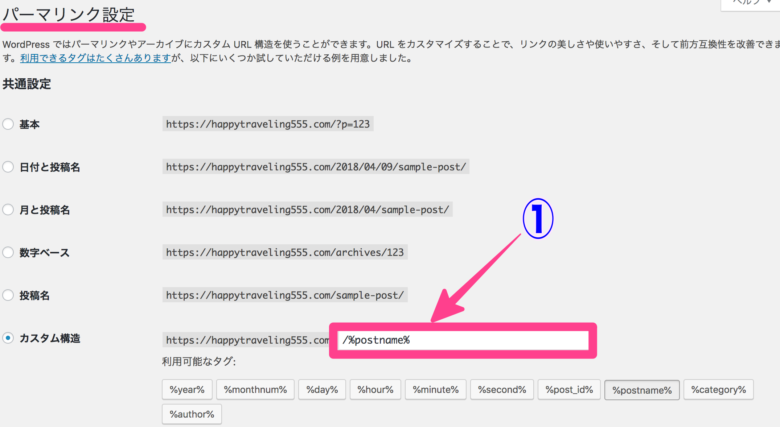Insert the %year% tag

point(187,390)
